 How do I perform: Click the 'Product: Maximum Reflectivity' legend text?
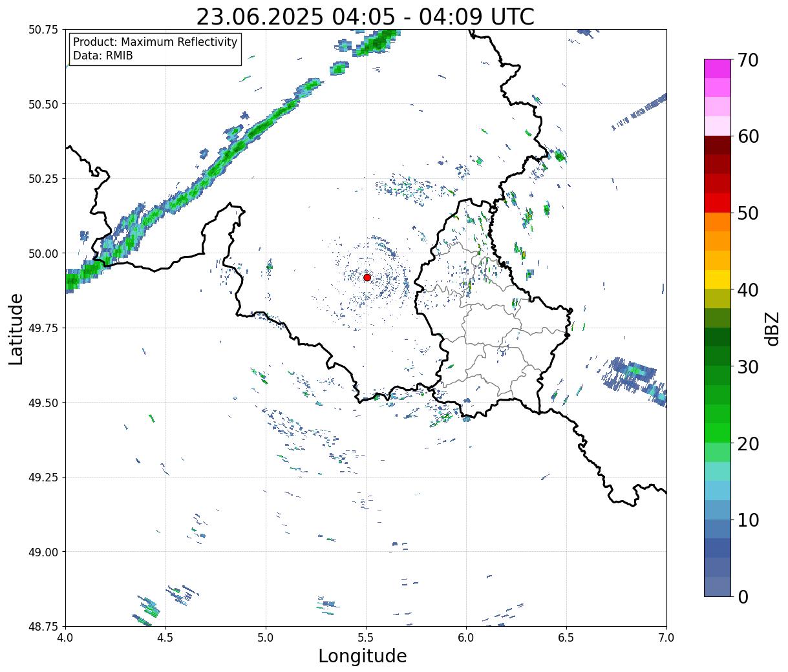155,42
